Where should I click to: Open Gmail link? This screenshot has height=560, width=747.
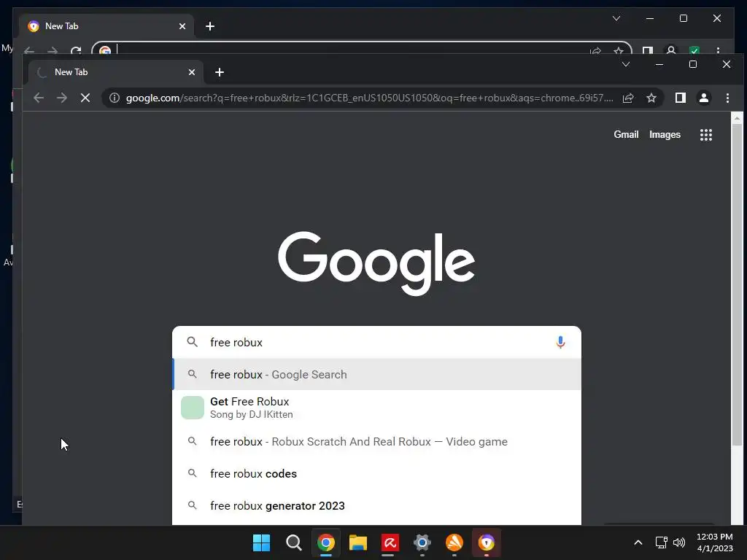pyautogui.click(x=626, y=135)
